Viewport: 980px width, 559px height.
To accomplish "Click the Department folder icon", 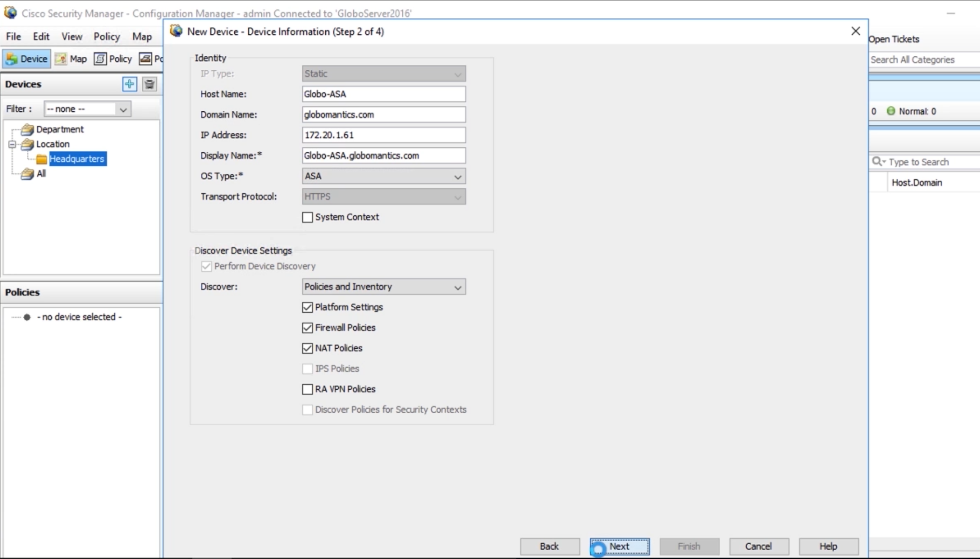I will pyautogui.click(x=28, y=129).
